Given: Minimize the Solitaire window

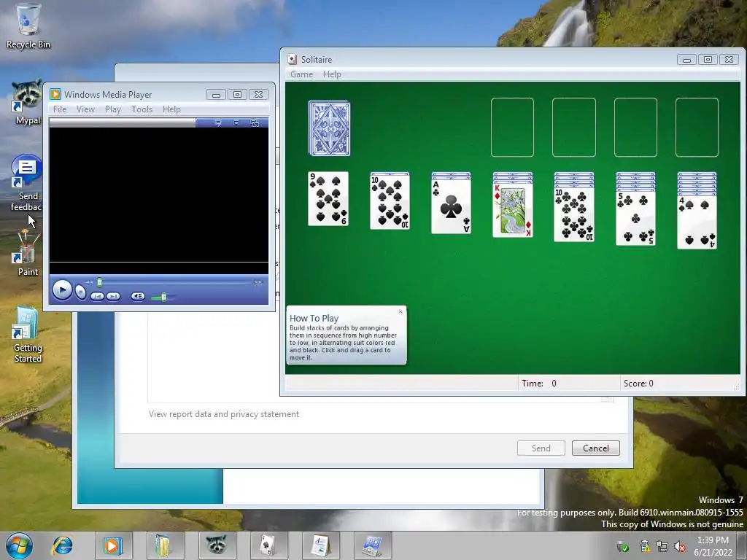Looking at the screenshot, I should pyautogui.click(x=686, y=60).
